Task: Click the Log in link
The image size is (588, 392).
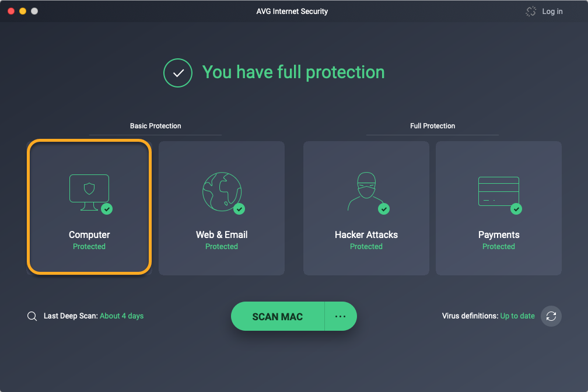Action: [552, 11]
